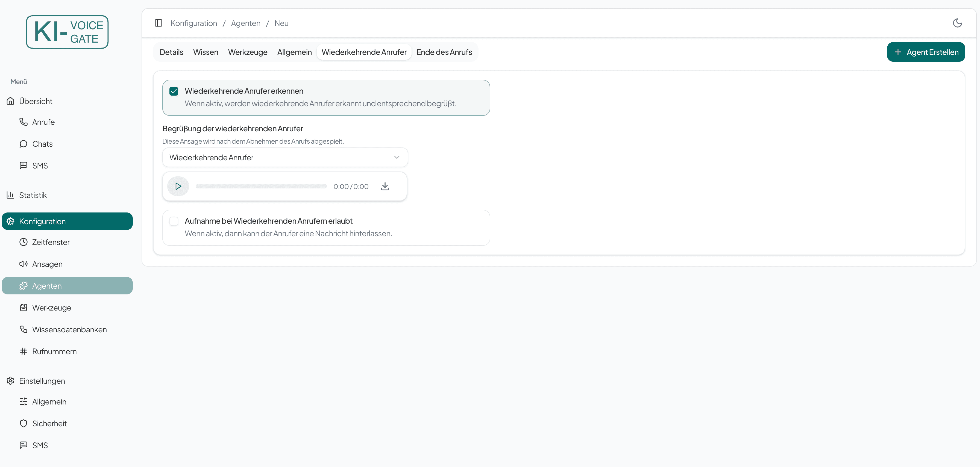Click the Agenten breadcrumb link
This screenshot has width=980, height=467.
coord(245,23)
